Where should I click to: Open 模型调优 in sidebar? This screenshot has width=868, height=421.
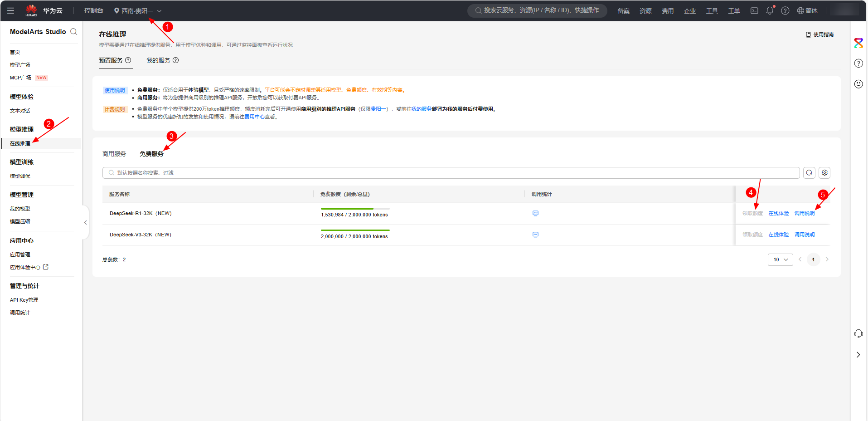[x=20, y=176]
